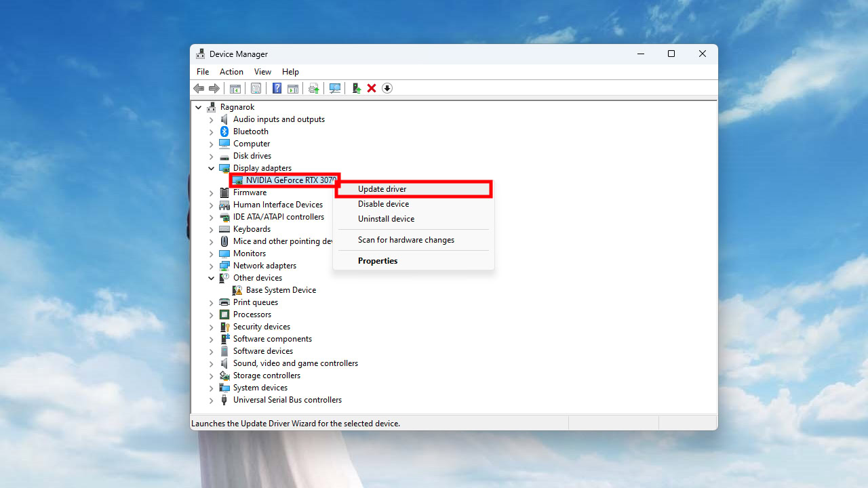Screen dimensions: 868x488
Task: Select the Universal Serial Bus controllers item
Action: [287, 400]
